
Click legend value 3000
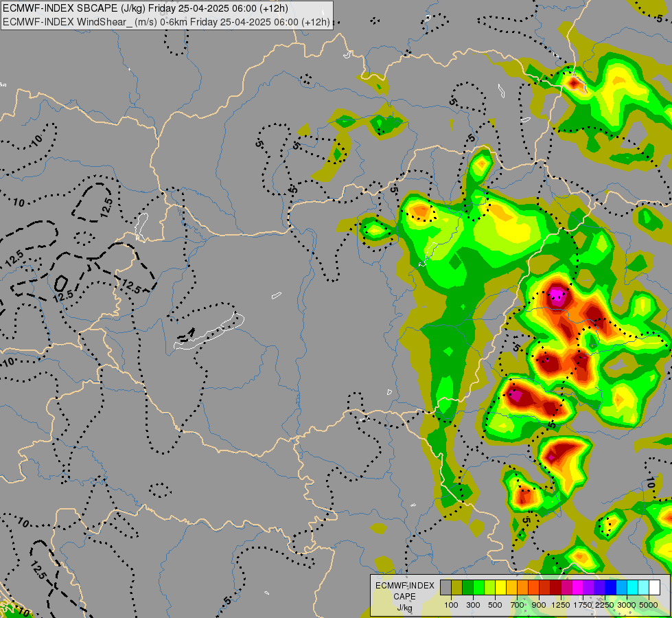tap(626, 605)
